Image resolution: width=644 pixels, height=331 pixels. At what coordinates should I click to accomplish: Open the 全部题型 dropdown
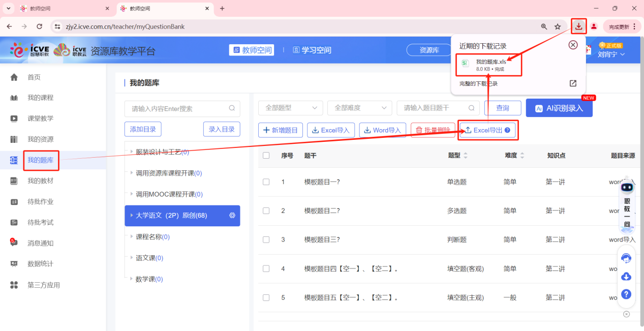click(290, 108)
